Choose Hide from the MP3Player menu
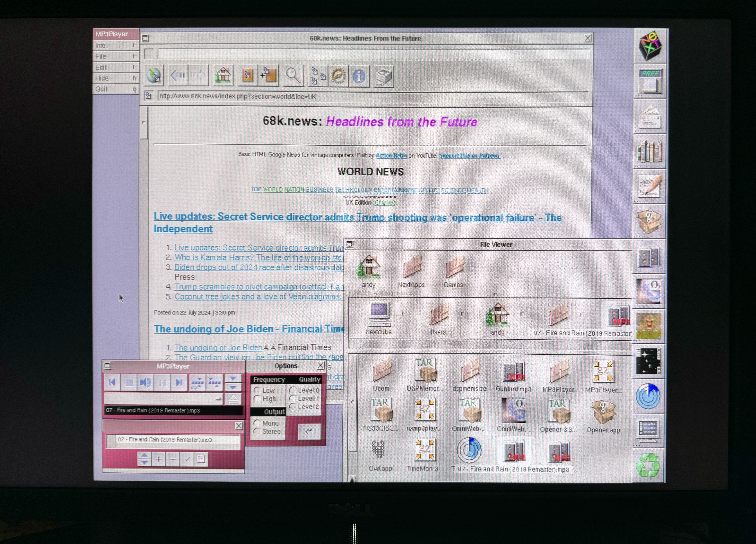The width and height of the screenshot is (756, 544). (116, 78)
